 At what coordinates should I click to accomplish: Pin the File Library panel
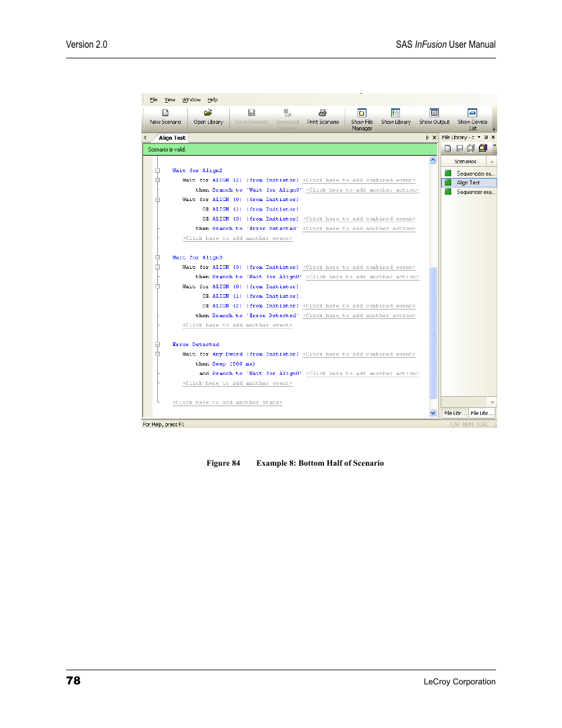486,137
